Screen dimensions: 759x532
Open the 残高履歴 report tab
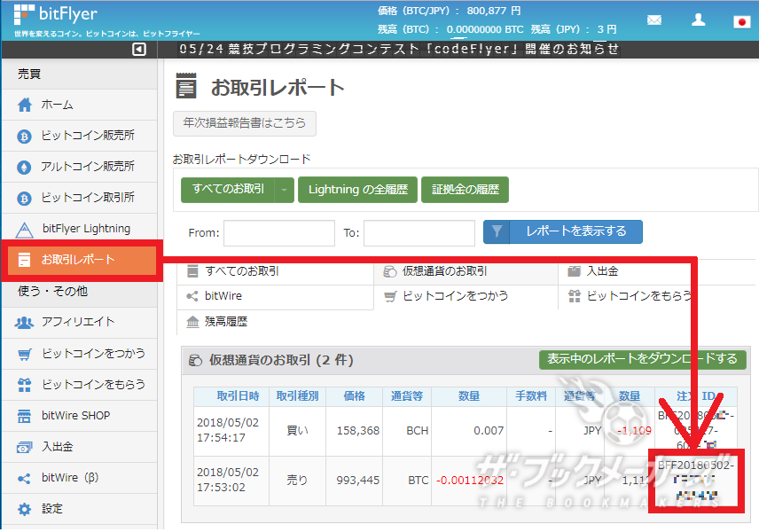click(275, 322)
